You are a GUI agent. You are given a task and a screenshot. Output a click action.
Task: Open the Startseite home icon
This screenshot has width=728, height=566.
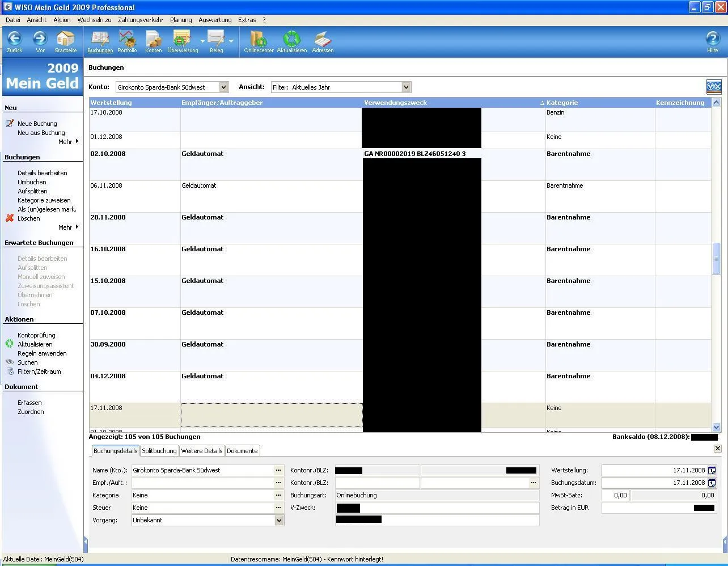pyautogui.click(x=65, y=40)
